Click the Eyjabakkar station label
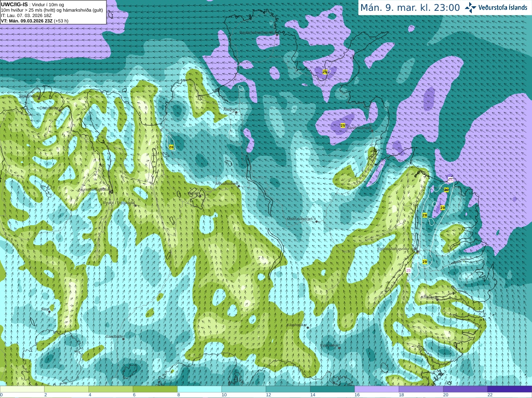The height and width of the screenshot is (398, 532). pos(330,345)
